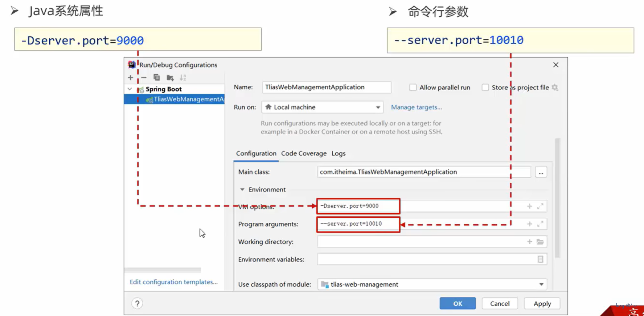
Task: Insert macro into Program arguments field
Action: pyautogui.click(x=529, y=224)
